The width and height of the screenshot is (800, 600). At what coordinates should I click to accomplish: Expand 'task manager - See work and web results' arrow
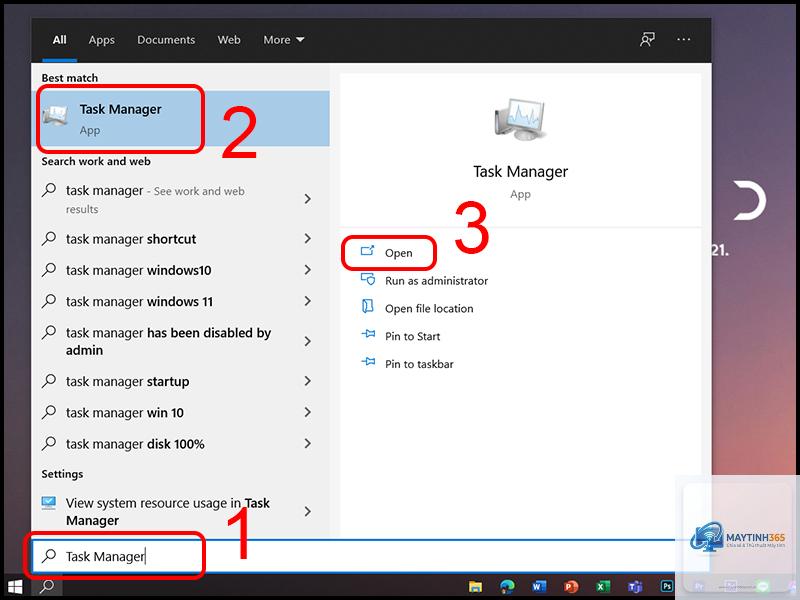tap(308, 199)
